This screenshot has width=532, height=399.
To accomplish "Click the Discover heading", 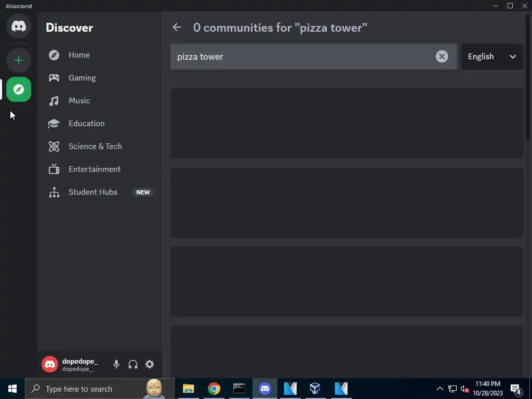I will point(70,28).
